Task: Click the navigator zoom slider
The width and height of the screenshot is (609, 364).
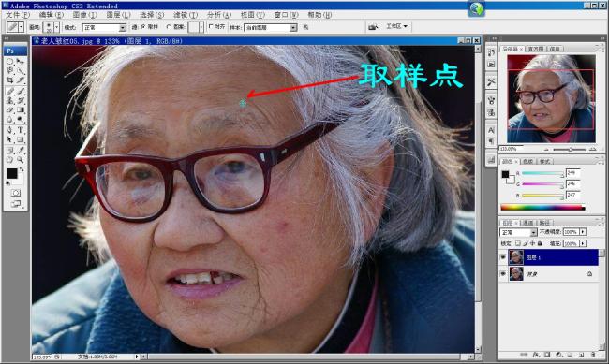Action: pyautogui.click(x=570, y=149)
